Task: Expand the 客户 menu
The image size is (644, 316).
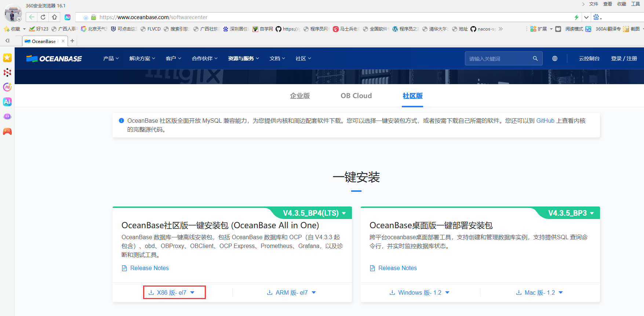Action: coord(173,58)
